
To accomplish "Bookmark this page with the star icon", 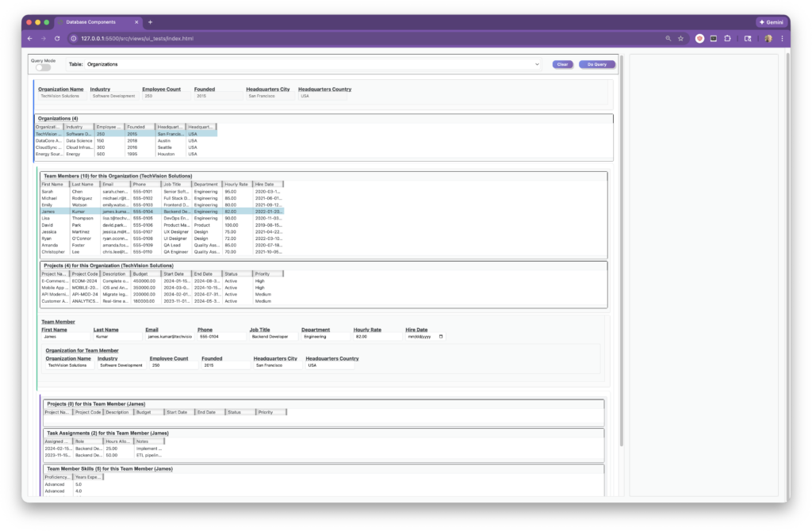I will point(681,38).
